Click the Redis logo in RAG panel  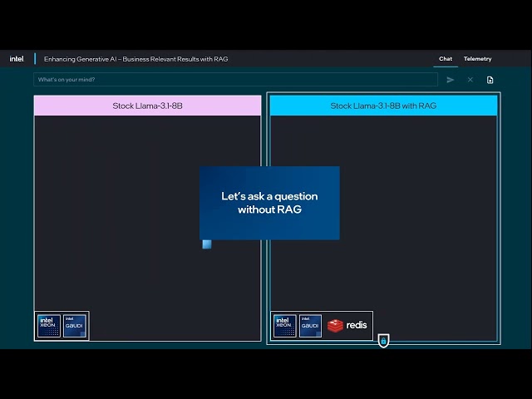tap(347, 325)
